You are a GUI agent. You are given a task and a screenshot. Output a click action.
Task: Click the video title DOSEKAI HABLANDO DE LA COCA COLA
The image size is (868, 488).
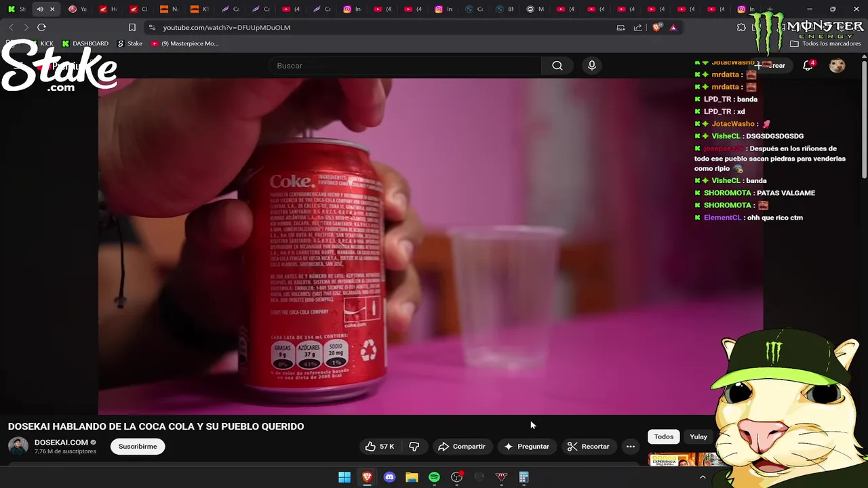tap(156, 426)
